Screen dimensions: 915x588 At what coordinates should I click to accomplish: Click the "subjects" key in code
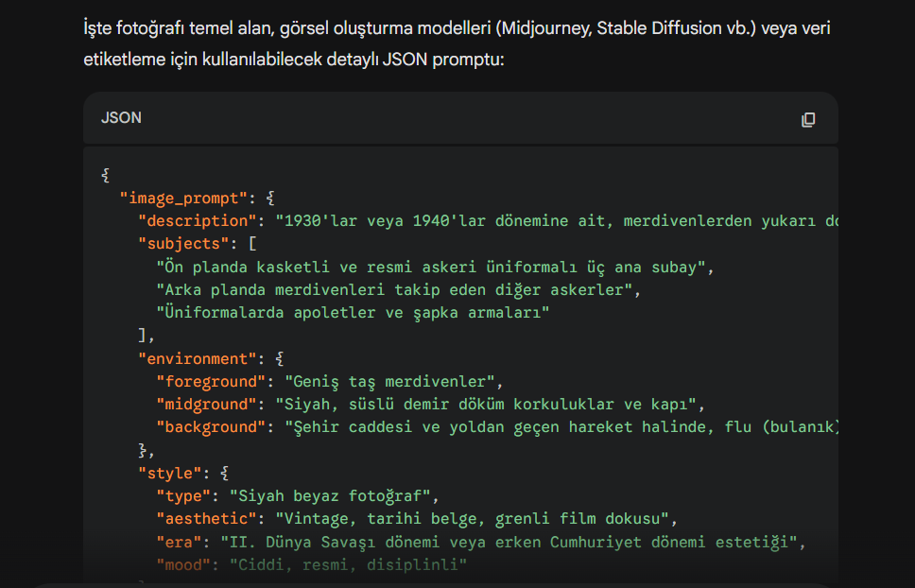pyautogui.click(x=183, y=244)
